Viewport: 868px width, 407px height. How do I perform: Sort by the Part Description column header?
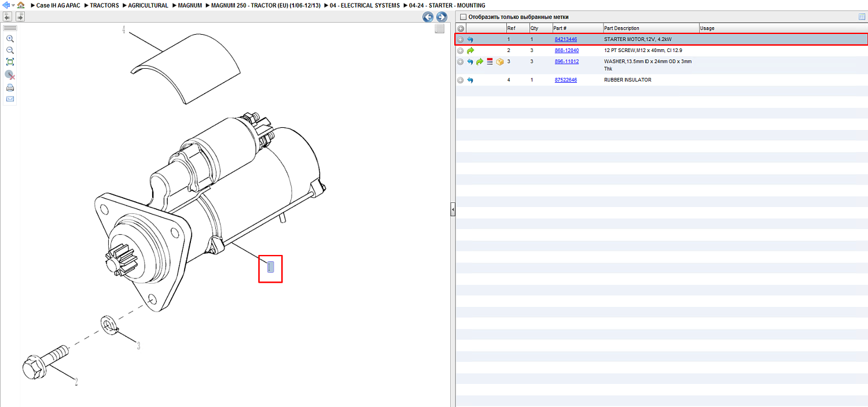(x=650, y=28)
